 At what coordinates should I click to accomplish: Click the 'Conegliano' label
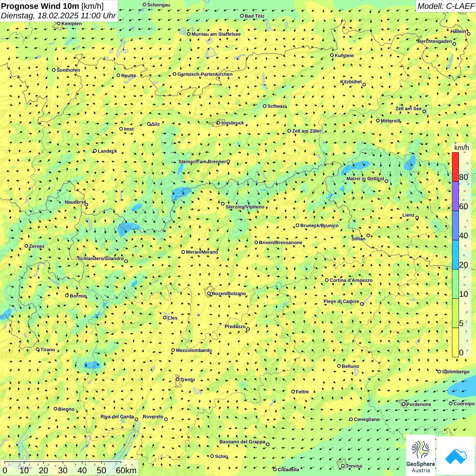coord(367,419)
